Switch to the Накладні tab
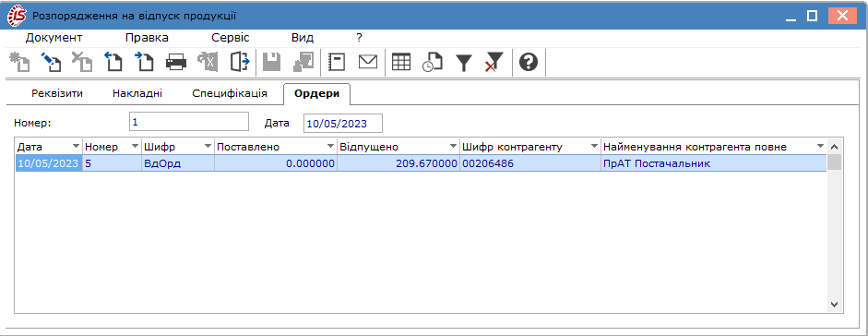The width and height of the screenshot is (868, 336). [137, 93]
